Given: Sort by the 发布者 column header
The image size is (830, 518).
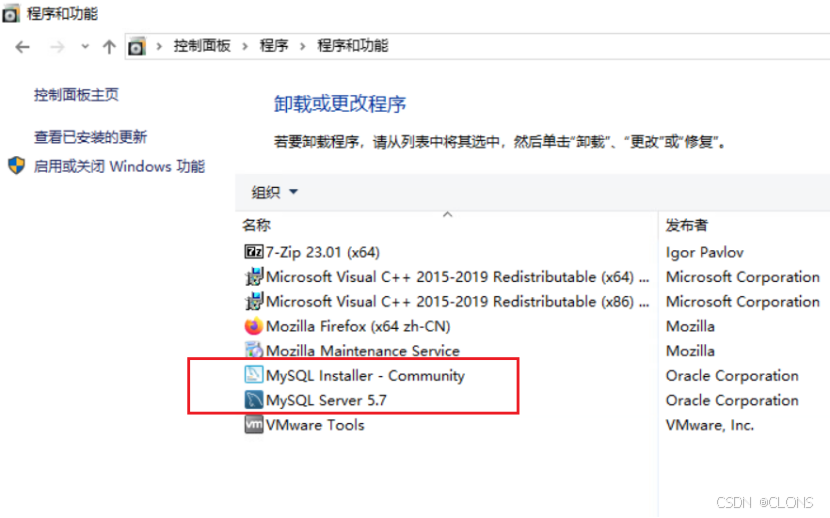Looking at the screenshot, I should 687,225.
